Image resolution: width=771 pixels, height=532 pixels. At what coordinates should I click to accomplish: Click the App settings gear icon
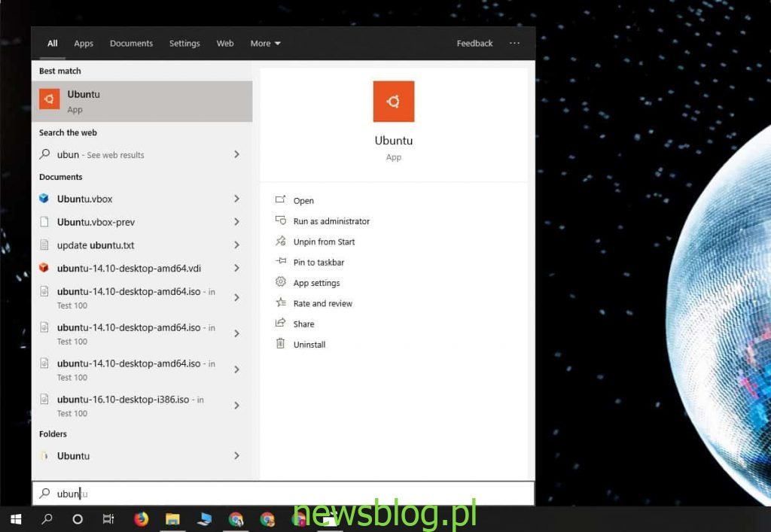click(280, 283)
